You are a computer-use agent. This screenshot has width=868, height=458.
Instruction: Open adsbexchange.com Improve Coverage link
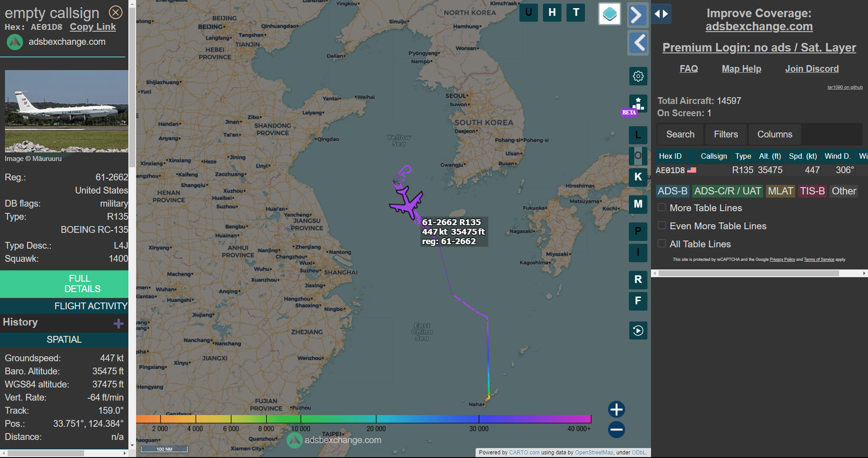pos(759,27)
